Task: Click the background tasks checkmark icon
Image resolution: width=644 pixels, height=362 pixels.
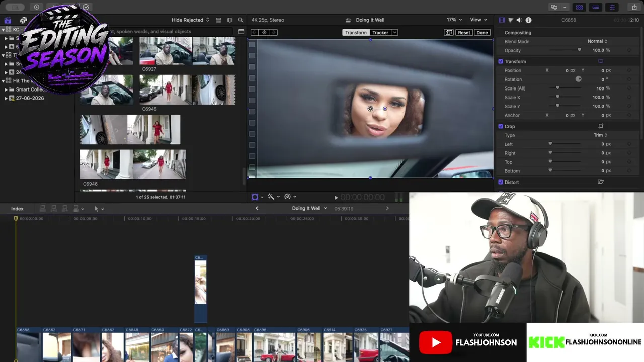Action: click(x=86, y=7)
